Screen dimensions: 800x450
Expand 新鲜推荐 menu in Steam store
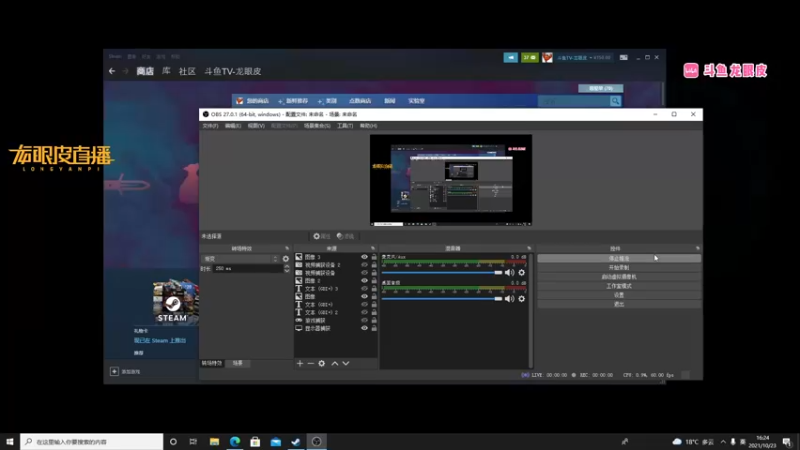click(294, 101)
